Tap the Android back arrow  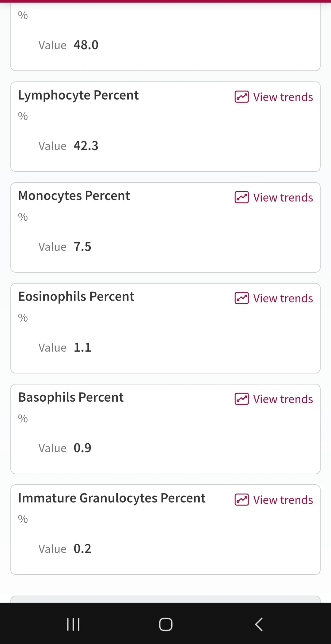[x=259, y=624]
